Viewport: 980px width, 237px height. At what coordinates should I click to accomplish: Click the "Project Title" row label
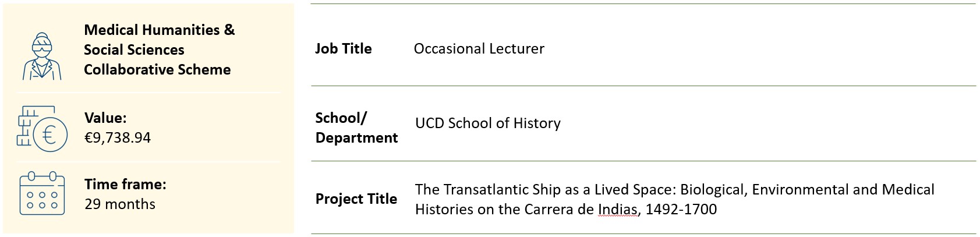(356, 199)
